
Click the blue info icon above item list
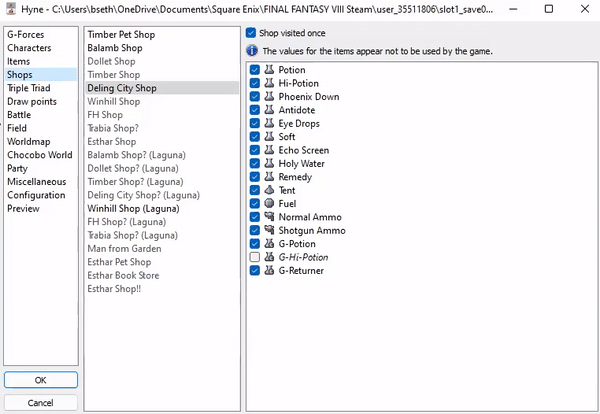pyautogui.click(x=252, y=51)
